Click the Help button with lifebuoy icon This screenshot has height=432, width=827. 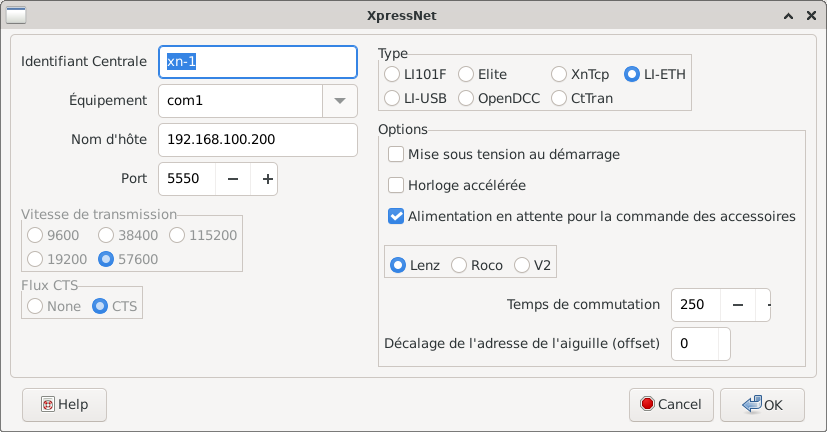(64, 404)
